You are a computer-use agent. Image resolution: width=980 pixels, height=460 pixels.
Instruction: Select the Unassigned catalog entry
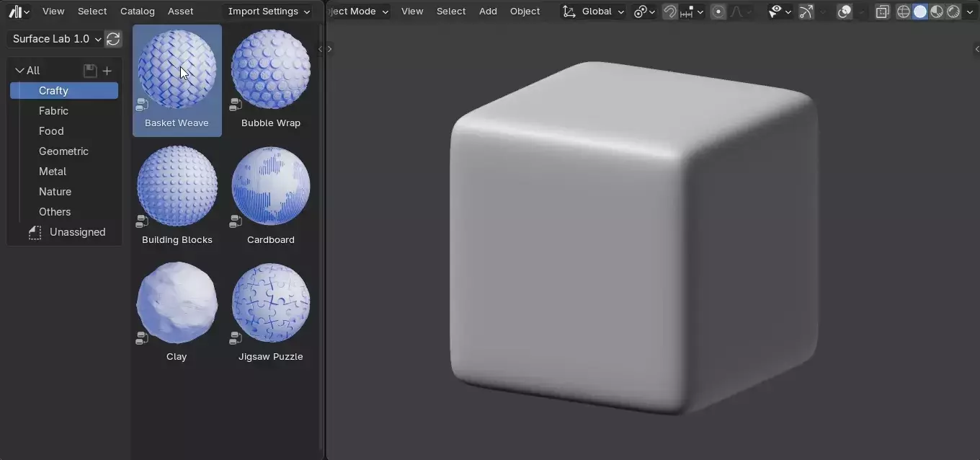pyautogui.click(x=77, y=232)
